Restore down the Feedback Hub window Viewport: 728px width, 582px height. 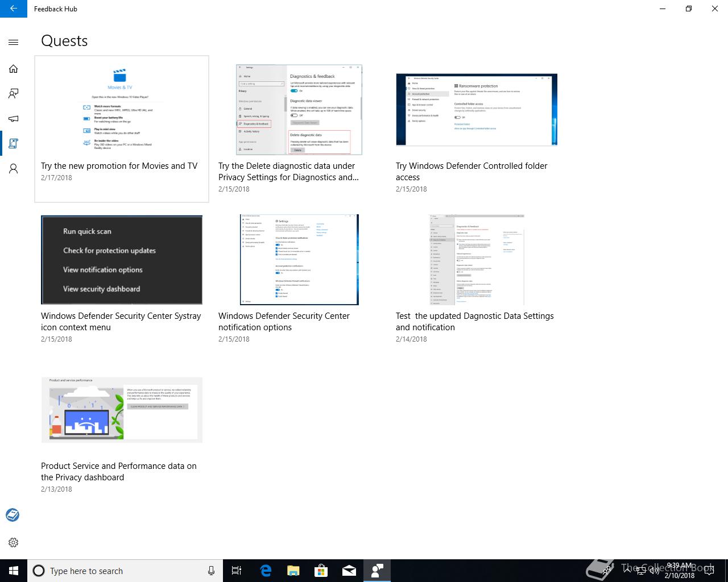click(x=689, y=9)
